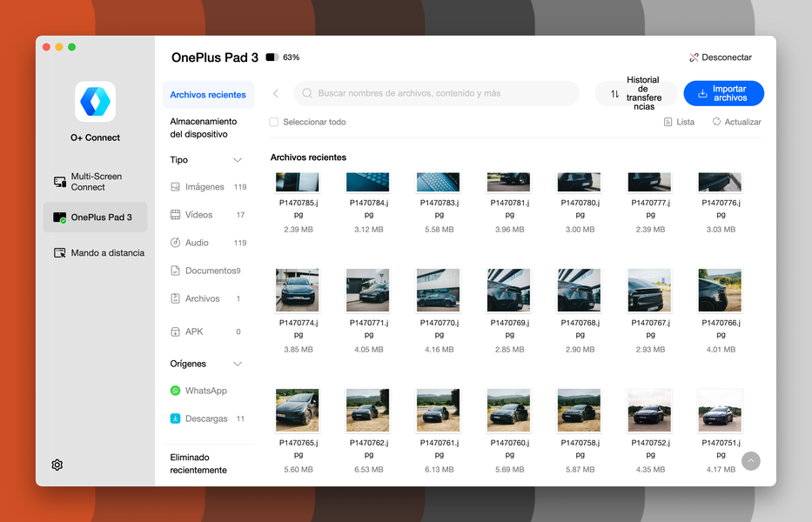Viewport: 812px width, 522px height.
Task: Select thumbnail of P1470766.jpg
Action: point(720,291)
